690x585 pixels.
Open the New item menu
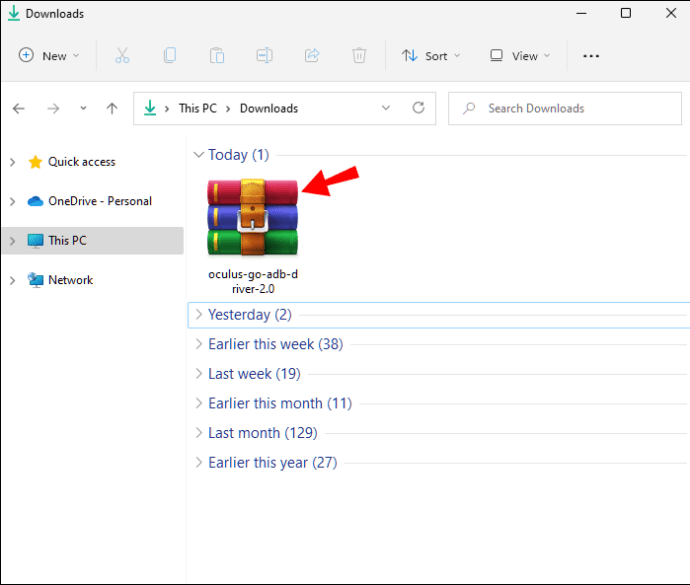[48, 56]
